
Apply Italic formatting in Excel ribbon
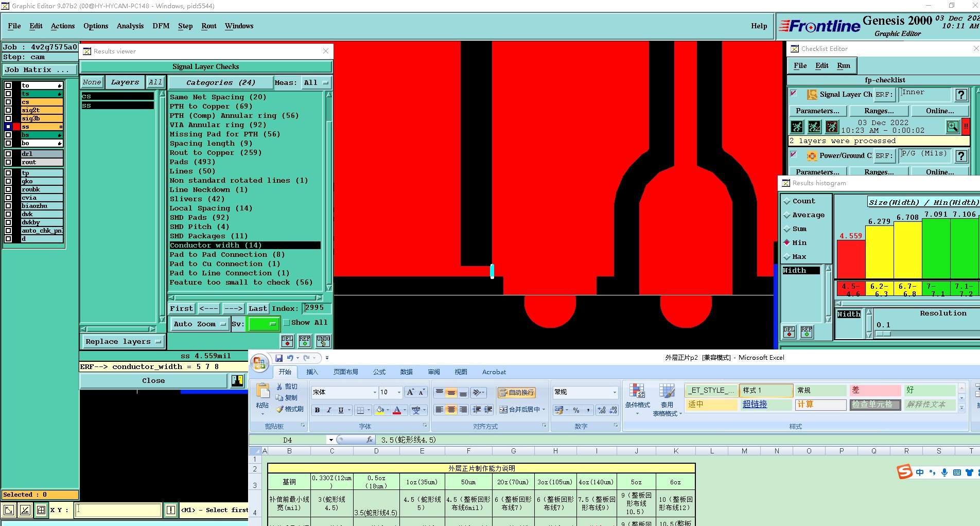pos(329,410)
